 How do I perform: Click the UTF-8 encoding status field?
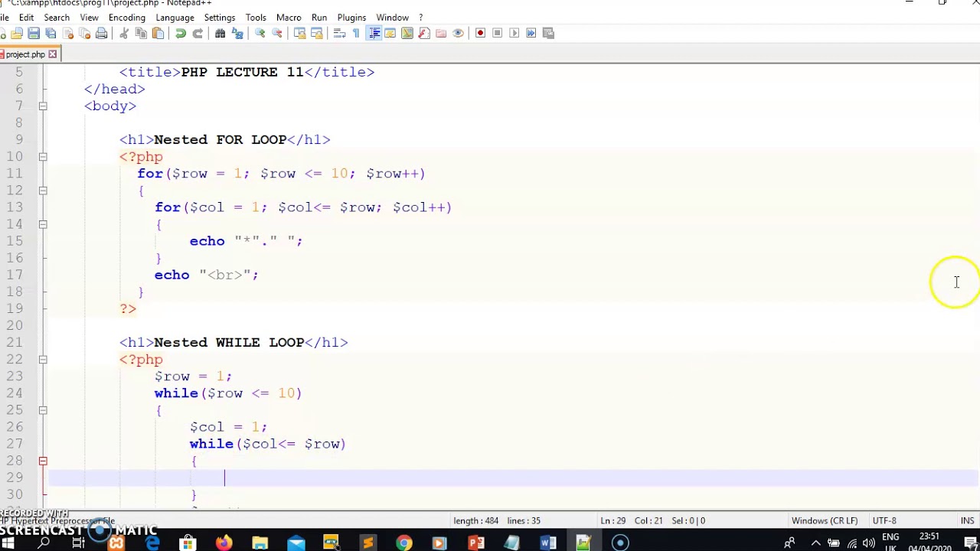pos(884,520)
